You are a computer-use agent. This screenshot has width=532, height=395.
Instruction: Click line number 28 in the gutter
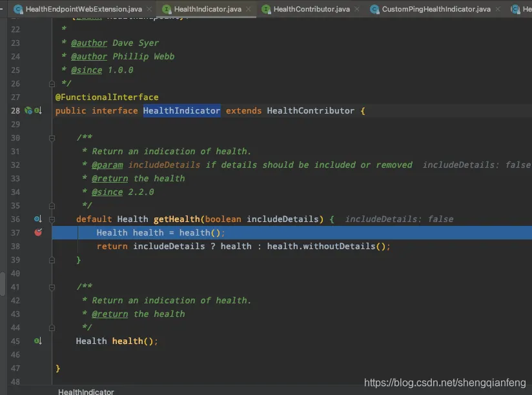pyautogui.click(x=15, y=110)
